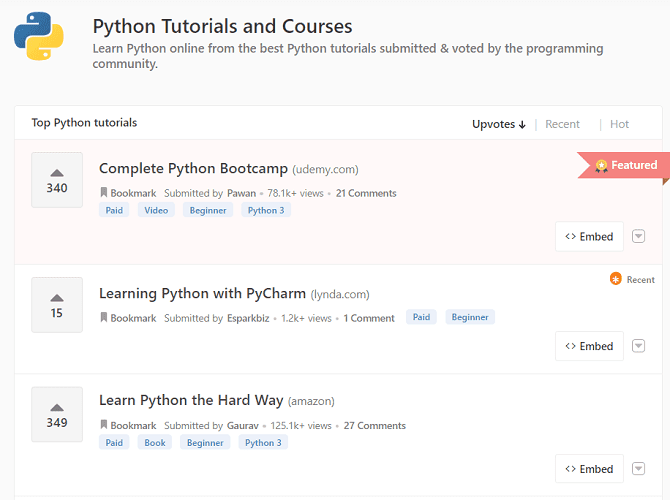Screen dimensions: 670x500
Task: Filter by the Video tag
Action: (x=155, y=210)
